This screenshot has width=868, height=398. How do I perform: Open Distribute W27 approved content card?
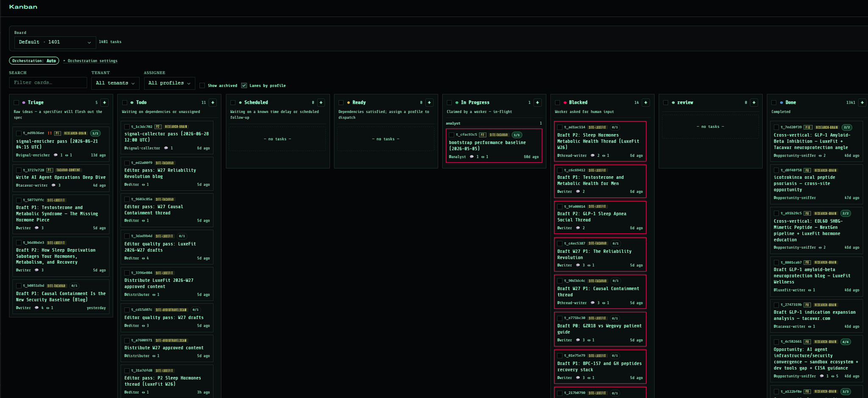coord(167,348)
